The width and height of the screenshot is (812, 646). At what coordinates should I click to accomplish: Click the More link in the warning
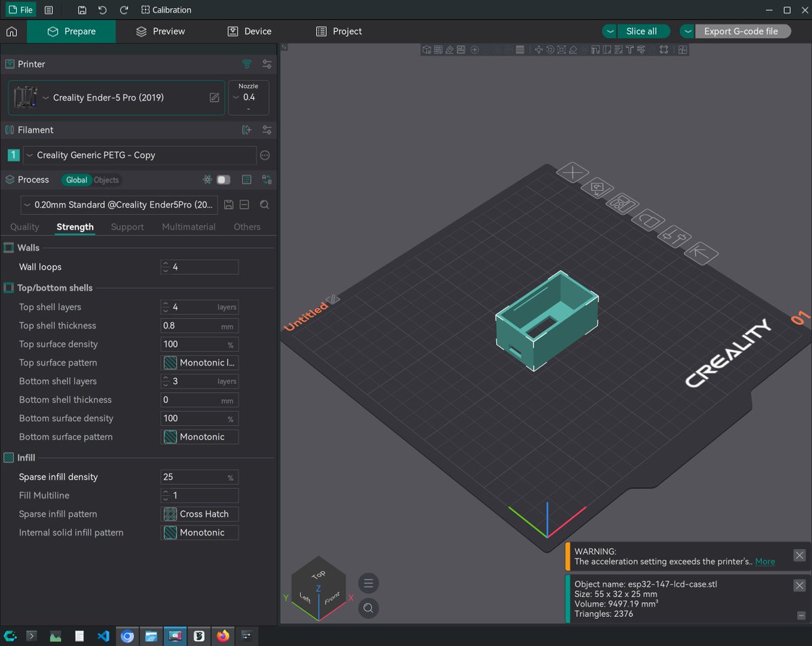pyautogui.click(x=765, y=561)
